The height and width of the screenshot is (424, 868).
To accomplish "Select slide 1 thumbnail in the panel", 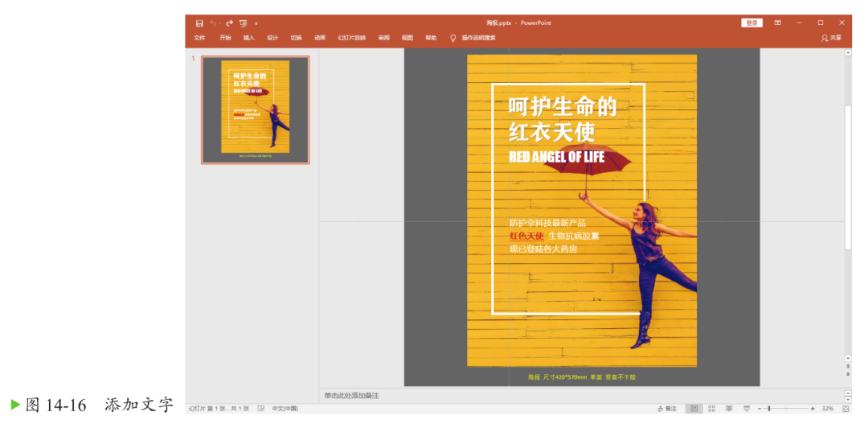I will pyautogui.click(x=256, y=109).
